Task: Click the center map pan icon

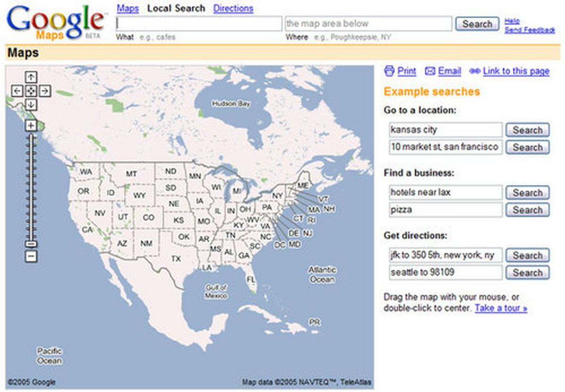Action: (x=31, y=91)
